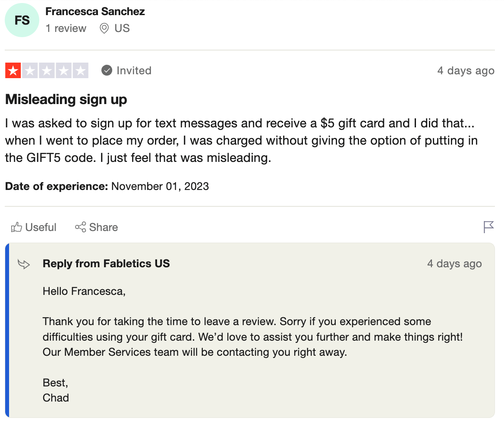Click the second star to change the rating
This screenshot has width=504, height=427.
(x=30, y=70)
